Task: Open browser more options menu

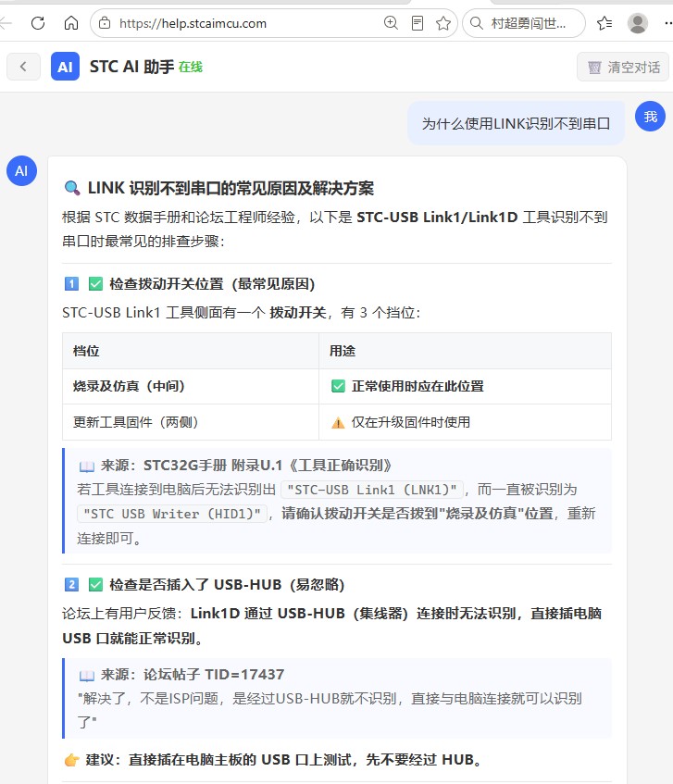Action: pos(668,23)
